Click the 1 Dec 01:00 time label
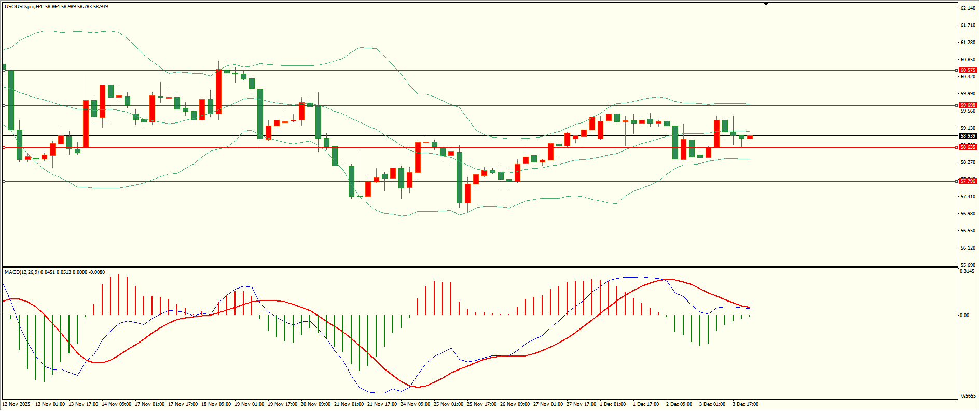 coord(613,404)
